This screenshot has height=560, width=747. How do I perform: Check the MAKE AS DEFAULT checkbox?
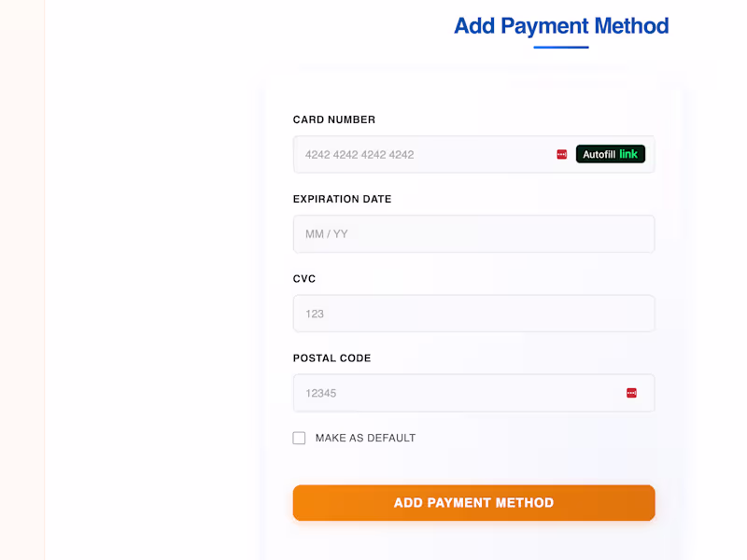pyautogui.click(x=299, y=437)
